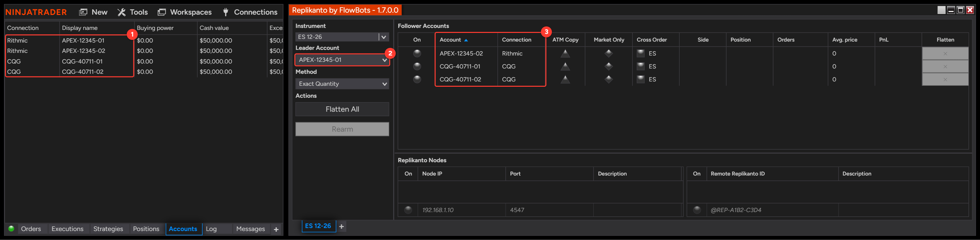The width and height of the screenshot is (980, 240).
Task: Select the CQG-40711-02 row in NinjaTrader accounts
Action: pyautogui.click(x=144, y=71)
